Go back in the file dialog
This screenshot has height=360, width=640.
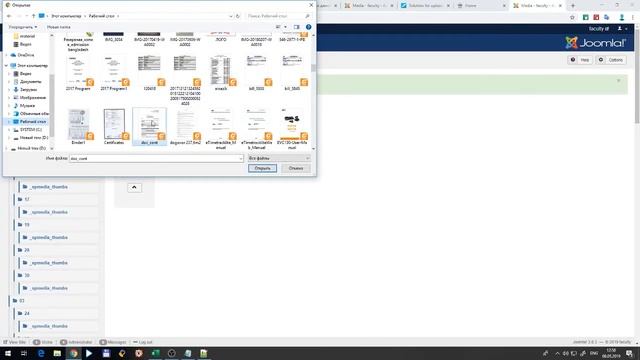point(9,16)
